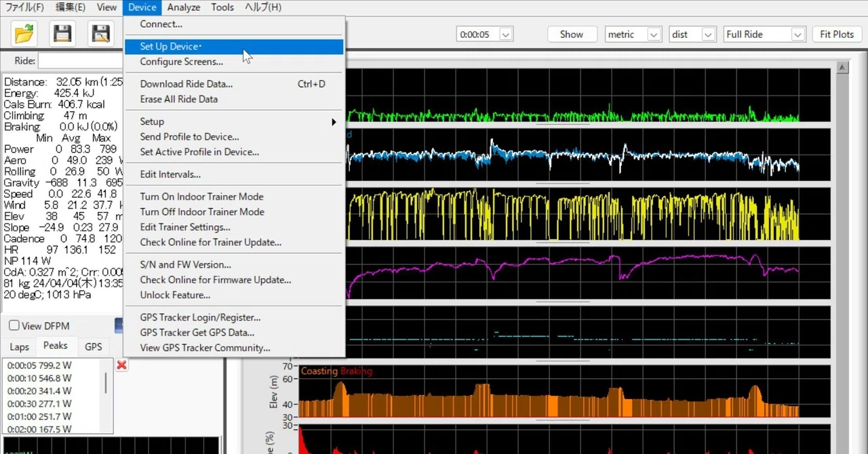Click the save-as floppy with pencil icon
Screen dimensions: 868x454
point(100,33)
